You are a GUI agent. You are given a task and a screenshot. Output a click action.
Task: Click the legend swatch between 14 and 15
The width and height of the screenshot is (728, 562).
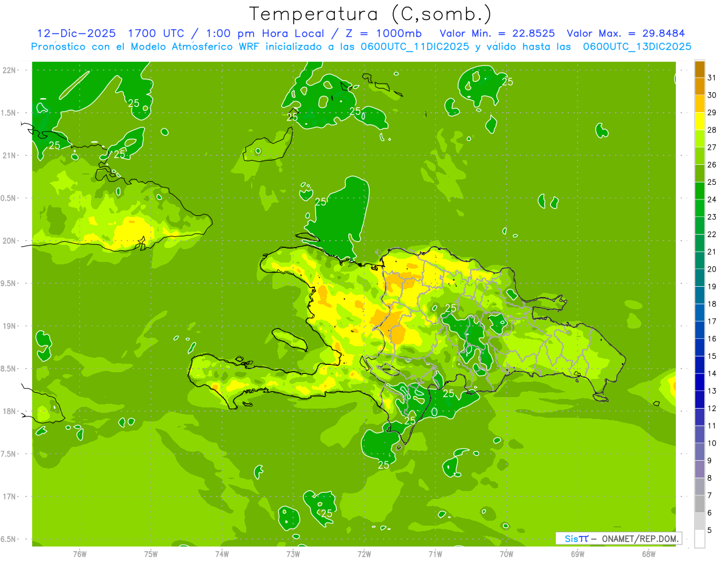[x=699, y=365]
